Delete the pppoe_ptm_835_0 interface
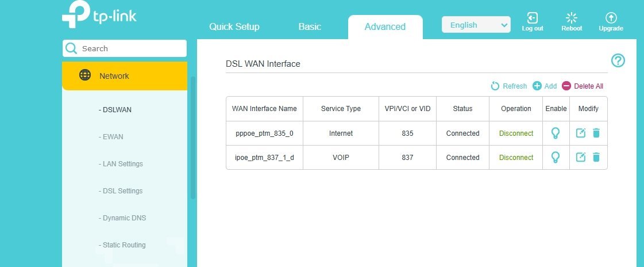The height and width of the screenshot is (267, 644). [596, 133]
